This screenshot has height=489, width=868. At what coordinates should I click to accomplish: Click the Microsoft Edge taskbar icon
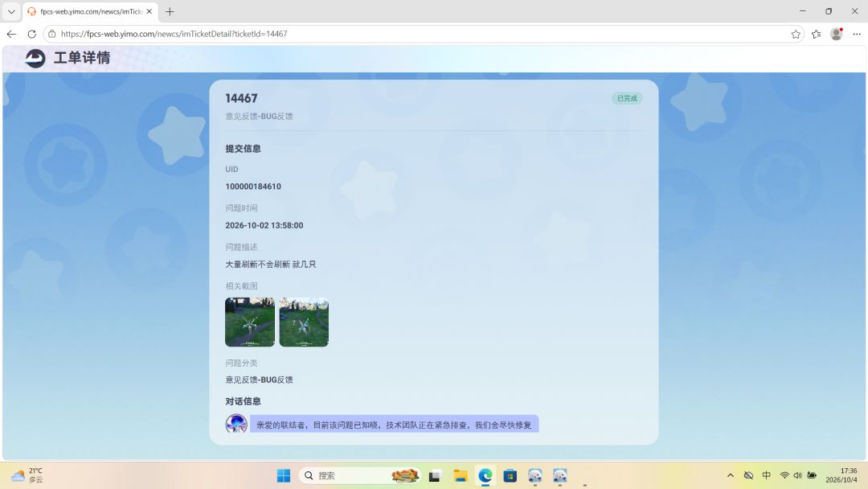click(485, 475)
